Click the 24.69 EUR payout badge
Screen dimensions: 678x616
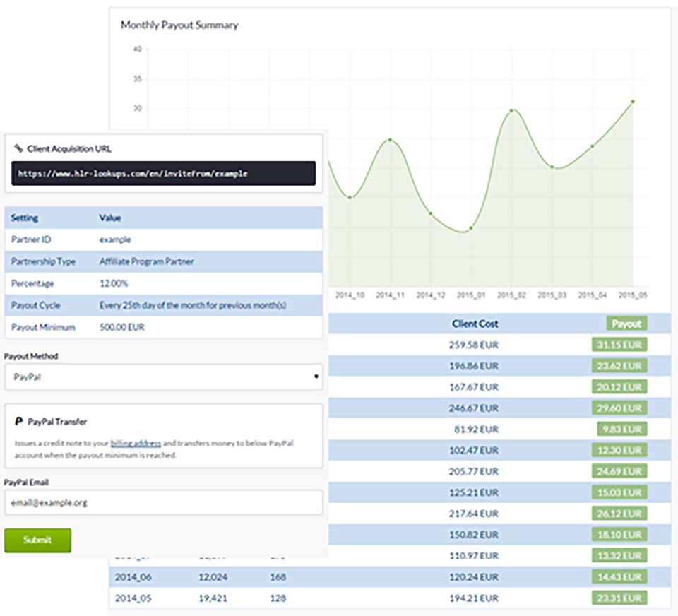tap(619, 471)
